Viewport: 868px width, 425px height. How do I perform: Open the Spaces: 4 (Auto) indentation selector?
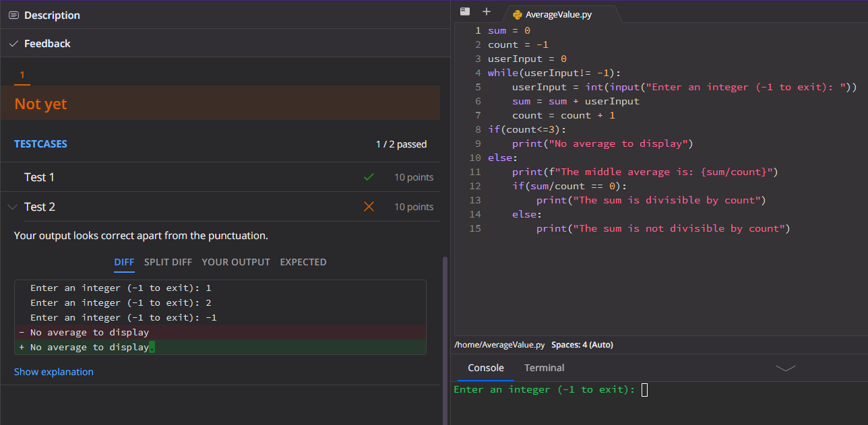tap(582, 345)
